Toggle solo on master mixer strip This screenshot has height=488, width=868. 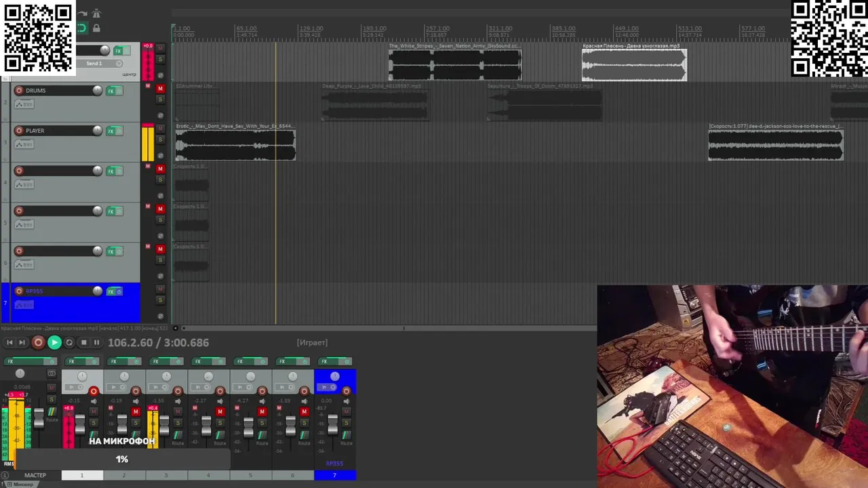click(52, 399)
